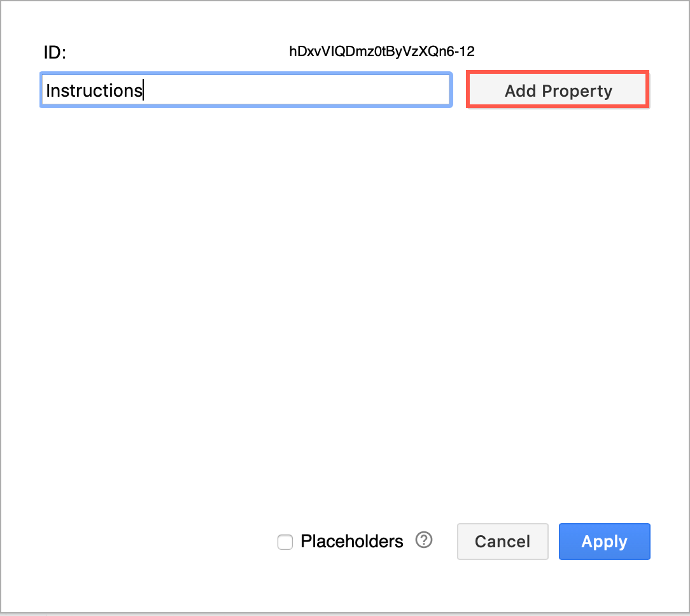Dismiss the dialog with Cancel
Viewport: 690px width, 616px height.
[502, 541]
